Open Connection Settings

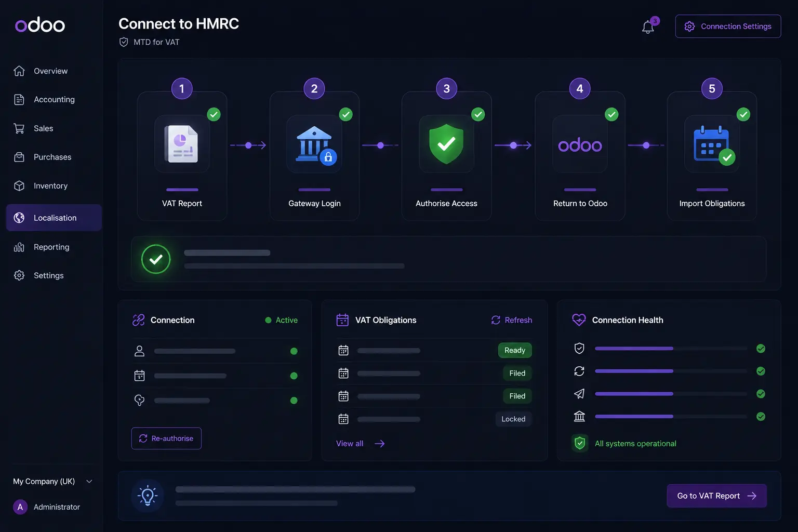point(728,26)
